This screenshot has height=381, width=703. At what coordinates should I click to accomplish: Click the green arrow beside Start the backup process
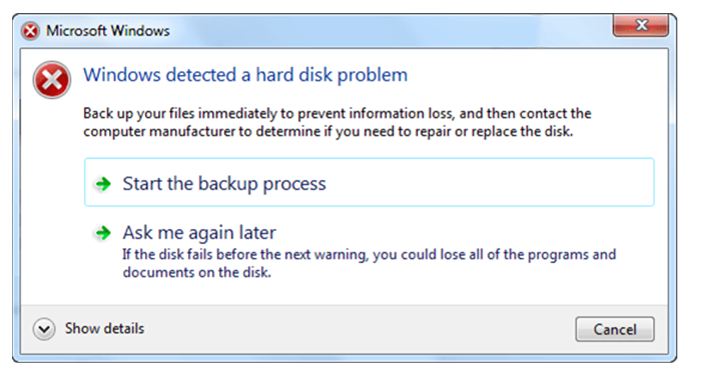coord(103,183)
